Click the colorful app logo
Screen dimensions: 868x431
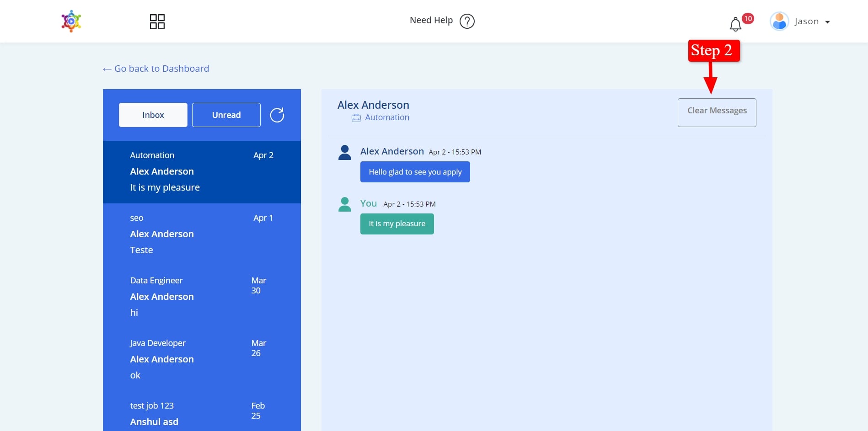click(x=71, y=21)
